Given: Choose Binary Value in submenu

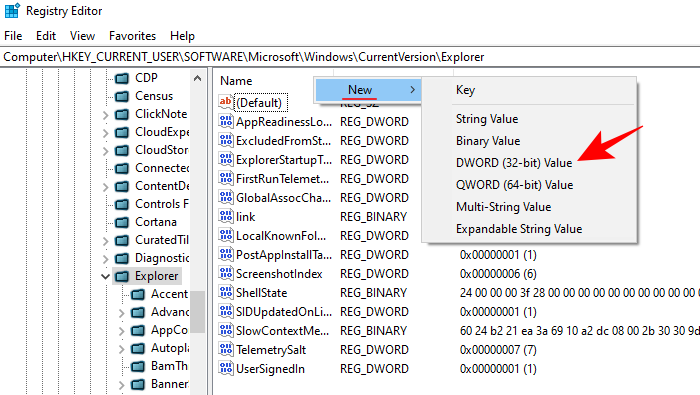Looking at the screenshot, I should [529, 141].
